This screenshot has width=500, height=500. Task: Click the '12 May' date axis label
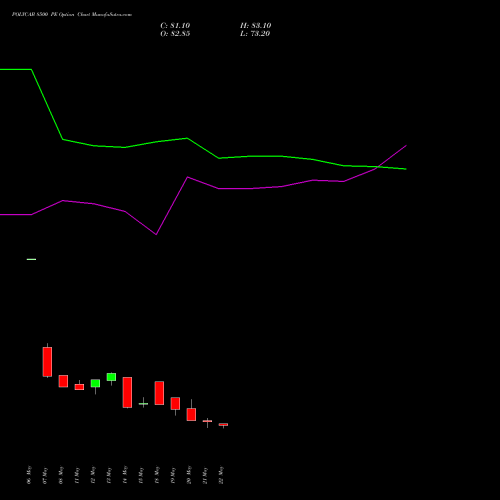[x=93, y=475]
